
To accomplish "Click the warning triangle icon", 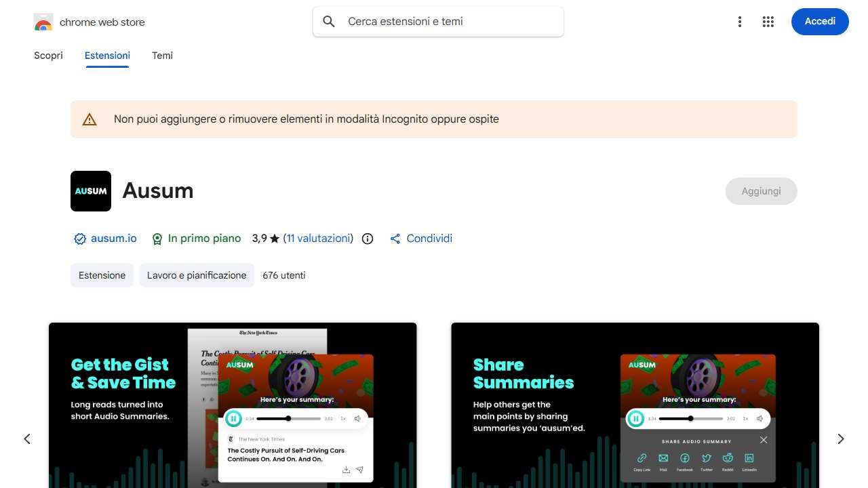I will pos(90,119).
